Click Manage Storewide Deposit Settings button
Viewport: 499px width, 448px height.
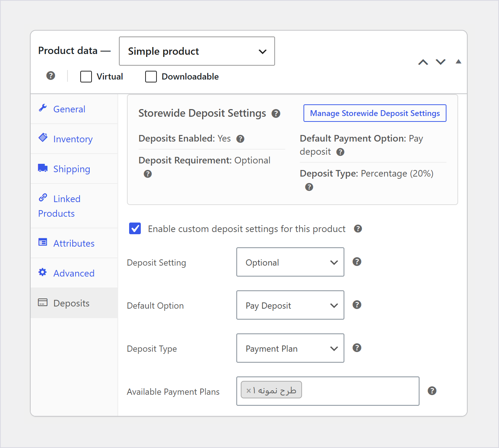(x=375, y=113)
